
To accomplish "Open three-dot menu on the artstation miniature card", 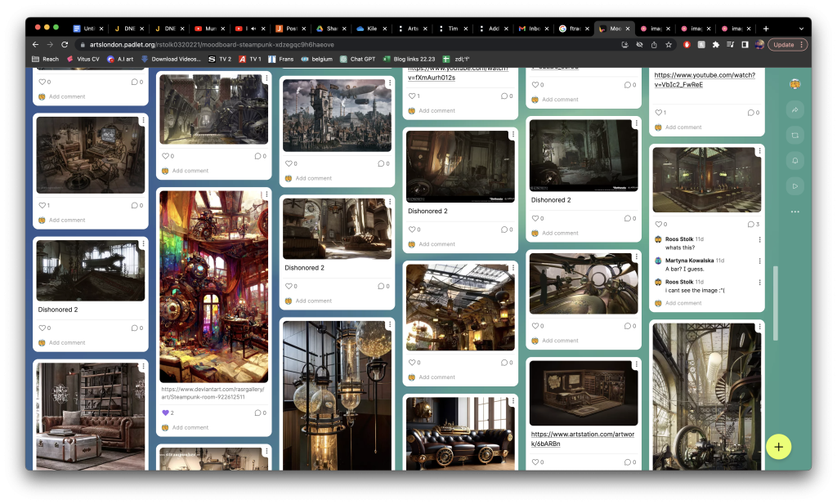I will [x=636, y=365].
